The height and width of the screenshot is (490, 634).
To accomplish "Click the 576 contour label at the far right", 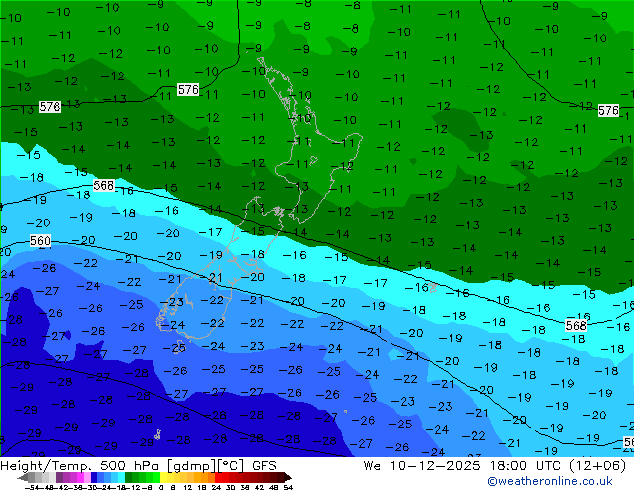I will pos(608,110).
